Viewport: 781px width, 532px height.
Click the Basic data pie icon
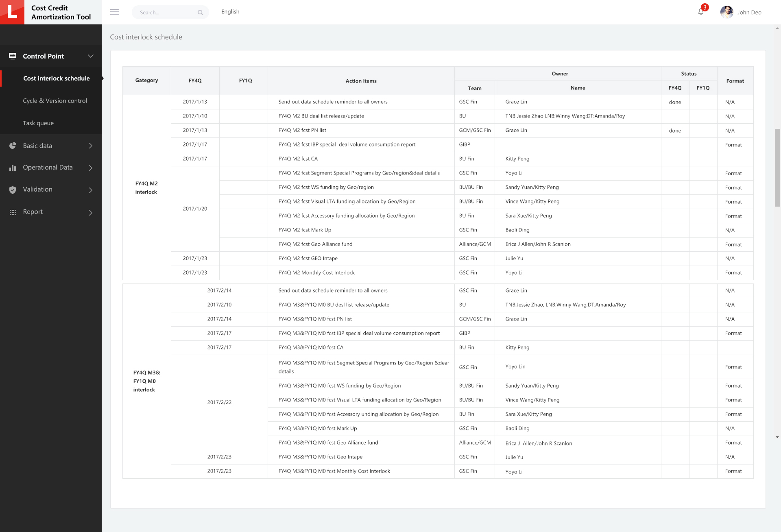(13, 146)
